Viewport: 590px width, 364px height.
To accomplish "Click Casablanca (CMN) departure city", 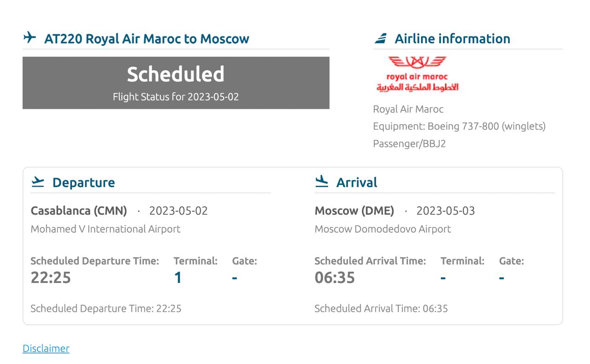I will [79, 211].
